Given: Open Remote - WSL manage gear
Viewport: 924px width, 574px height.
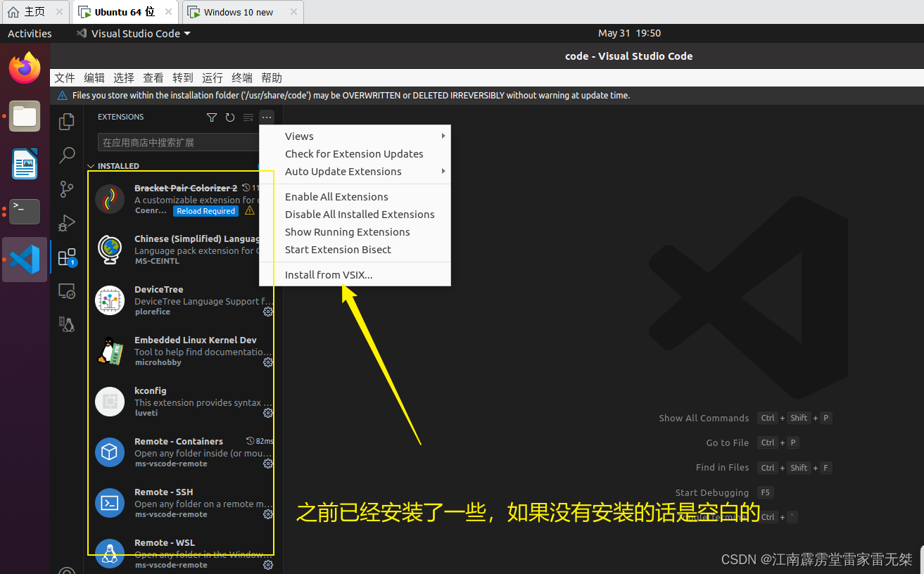Looking at the screenshot, I should (x=268, y=565).
